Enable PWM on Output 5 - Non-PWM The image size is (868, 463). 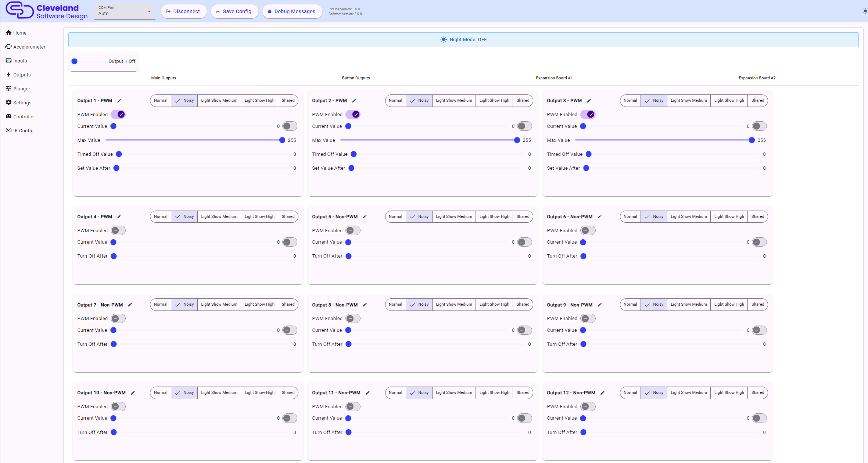353,230
